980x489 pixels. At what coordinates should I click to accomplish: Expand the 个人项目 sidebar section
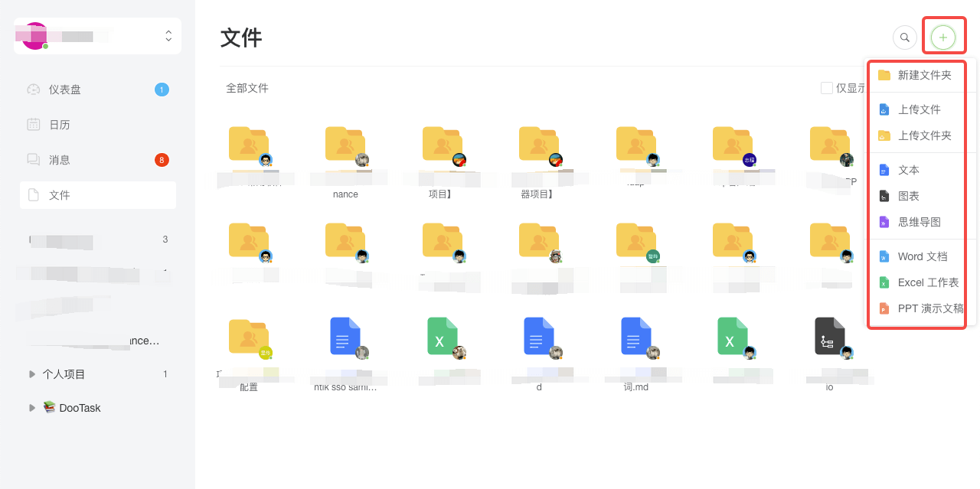[31, 373]
